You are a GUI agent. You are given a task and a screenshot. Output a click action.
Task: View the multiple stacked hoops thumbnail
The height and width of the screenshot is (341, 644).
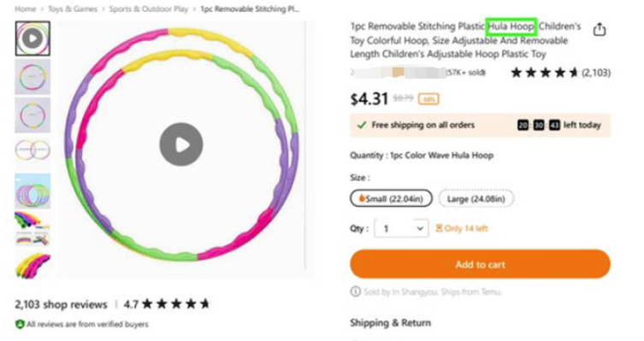(x=32, y=191)
